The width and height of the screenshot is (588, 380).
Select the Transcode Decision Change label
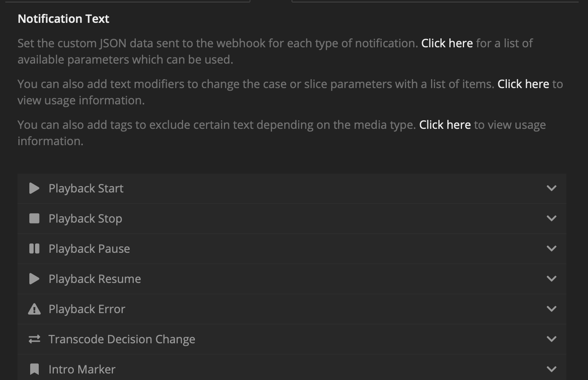click(x=122, y=339)
